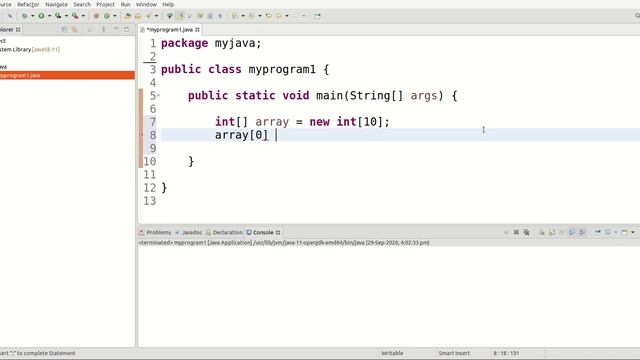Expand Display Selected Console dropdown

tap(616, 232)
